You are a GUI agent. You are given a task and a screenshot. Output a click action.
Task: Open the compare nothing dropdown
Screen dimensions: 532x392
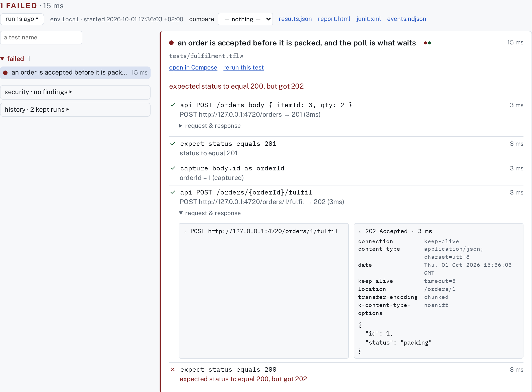point(245,19)
